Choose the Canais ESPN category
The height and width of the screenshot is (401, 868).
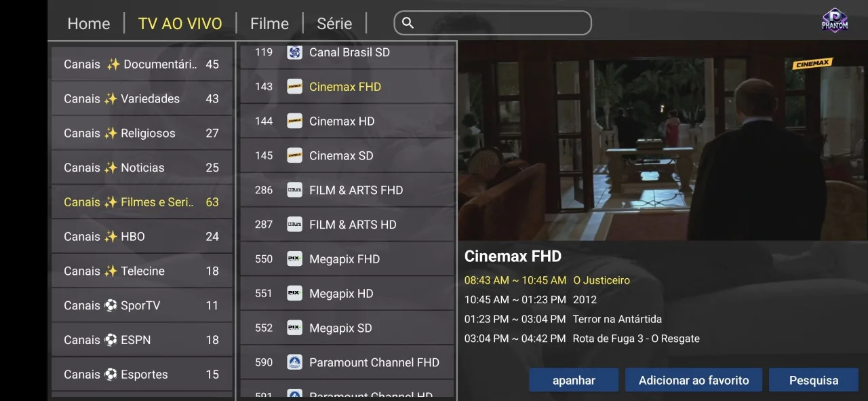142,340
